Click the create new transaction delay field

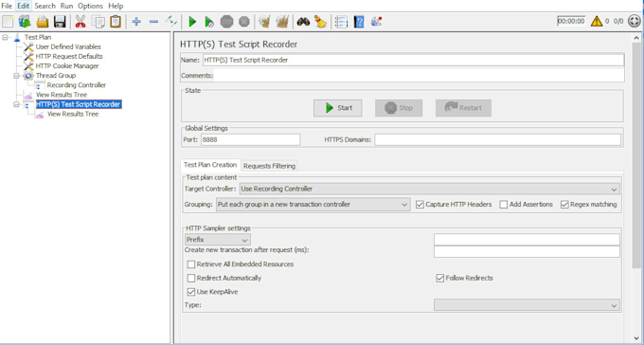coord(527,252)
